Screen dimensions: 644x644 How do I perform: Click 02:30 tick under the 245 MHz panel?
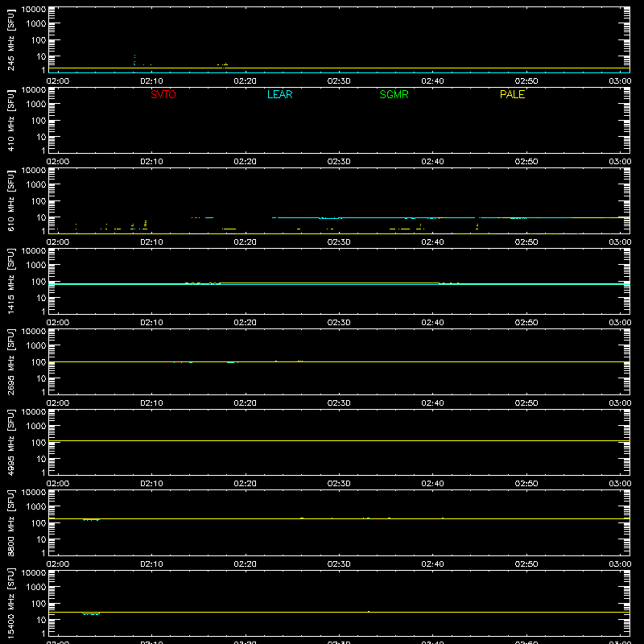click(339, 81)
